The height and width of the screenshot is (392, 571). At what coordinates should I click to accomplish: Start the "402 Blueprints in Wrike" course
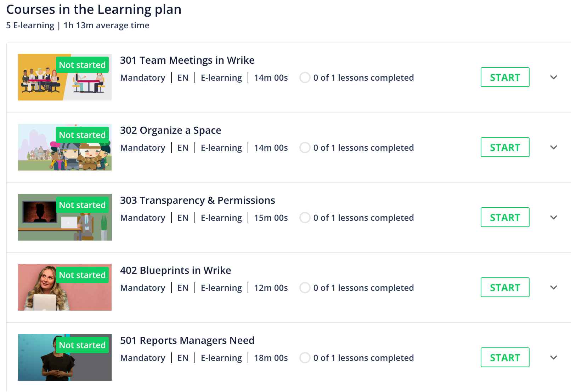[505, 287]
